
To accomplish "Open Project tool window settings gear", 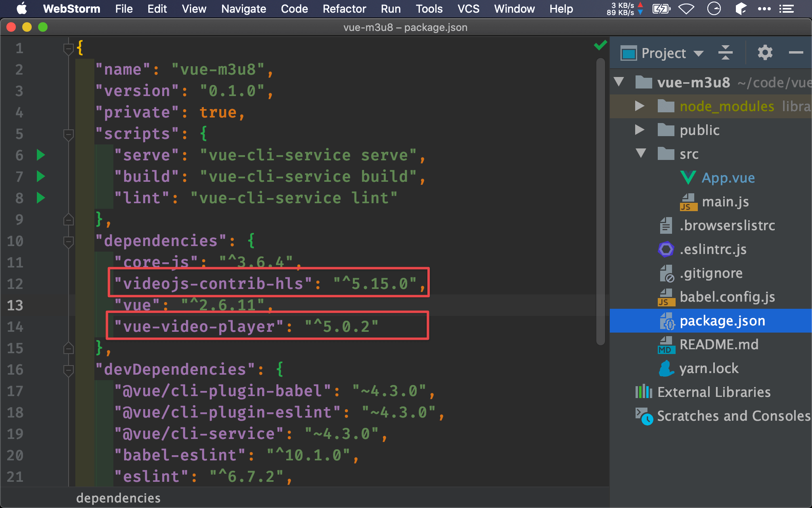I will pyautogui.click(x=765, y=52).
